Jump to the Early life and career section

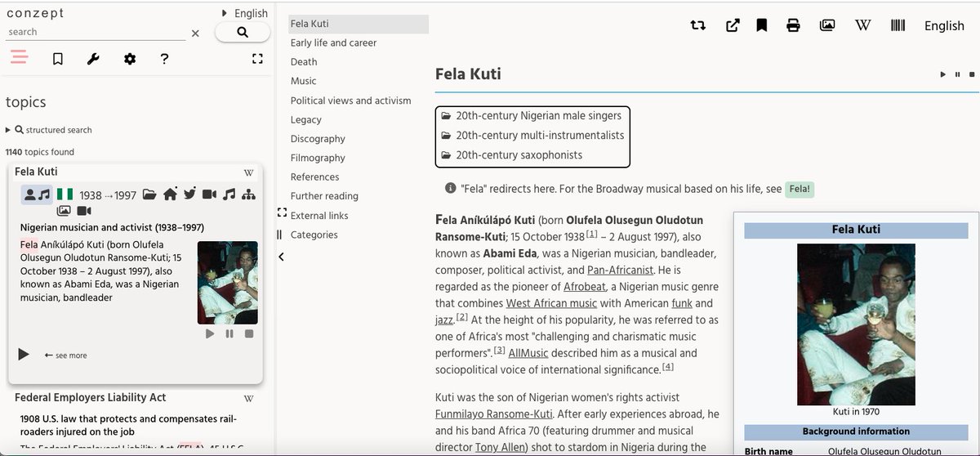click(333, 42)
